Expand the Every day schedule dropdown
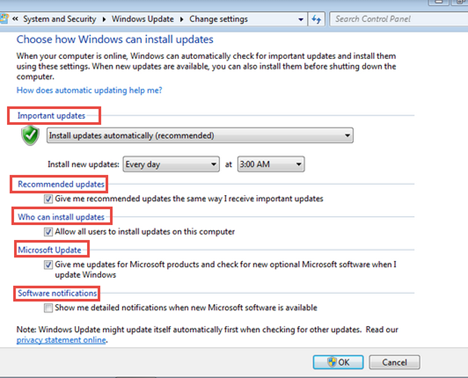This screenshot has width=468, height=378. click(x=171, y=164)
